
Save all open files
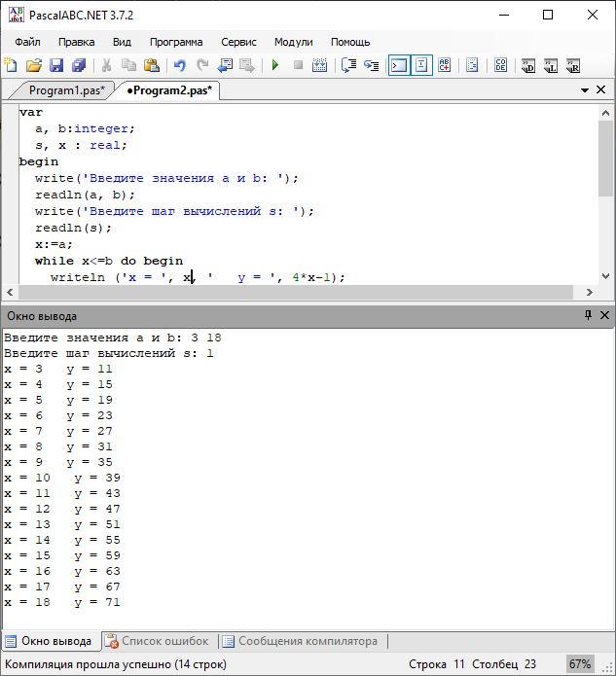[x=79, y=65]
